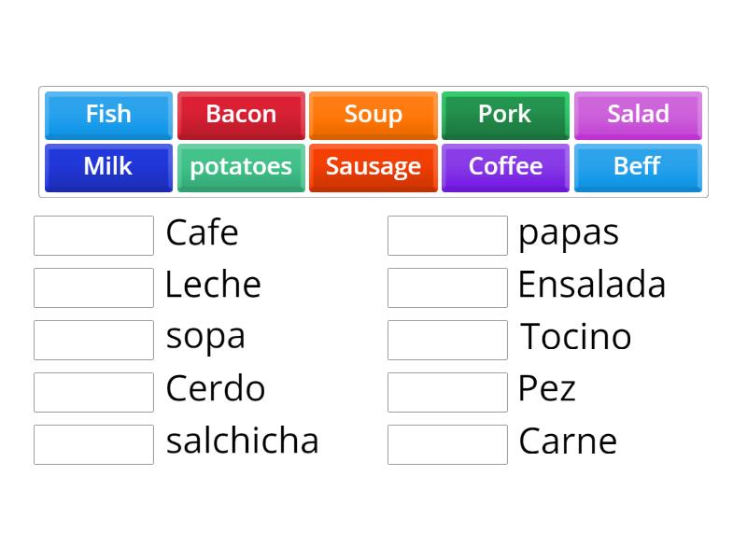Click the answer box beside salchicha
The width and height of the screenshot is (747, 560).
[93, 444]
